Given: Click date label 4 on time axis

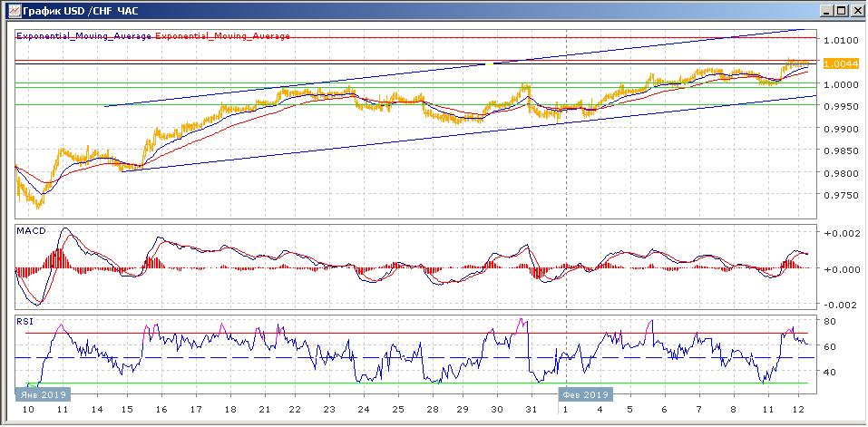Looking at the screenshot, I should coord(600,410).
